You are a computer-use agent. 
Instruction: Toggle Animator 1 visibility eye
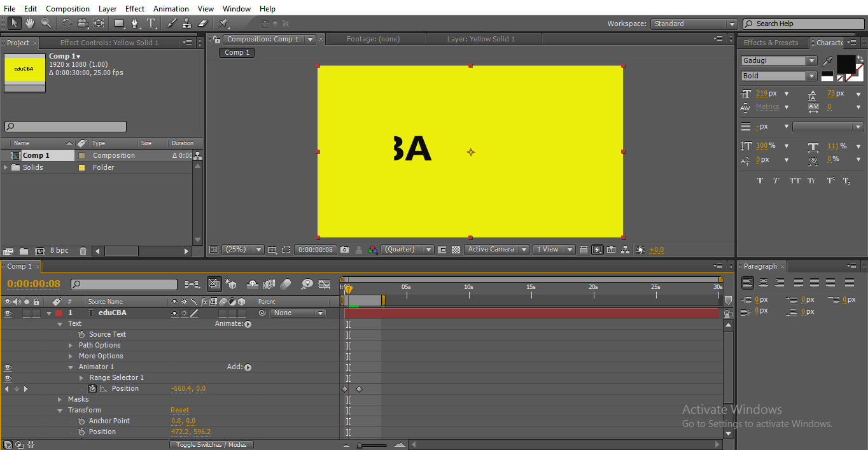(8, 367)
